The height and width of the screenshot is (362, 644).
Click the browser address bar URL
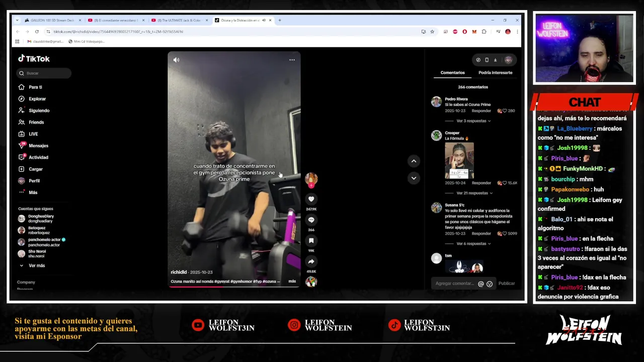118,32
